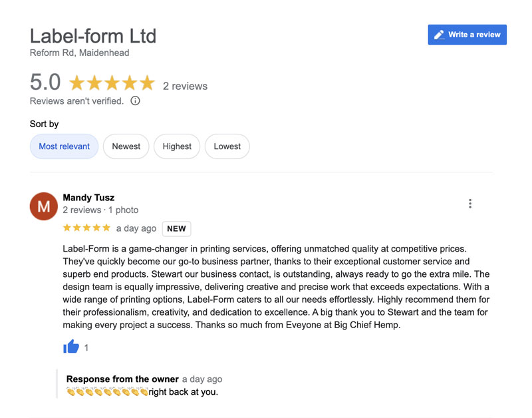This screenshot has height=418, width=532.
Task: Click the NEW badge on the recent review
Action: coord(176,228)
